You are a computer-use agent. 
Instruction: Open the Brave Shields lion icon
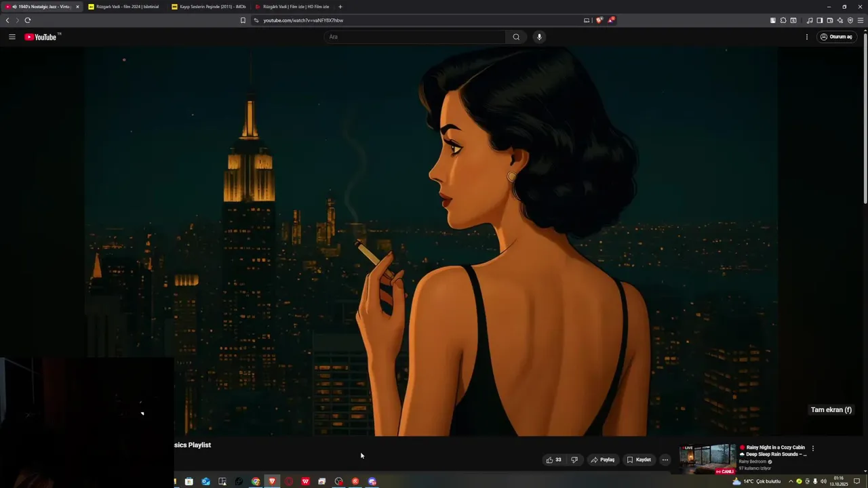(x=599, y=20)
